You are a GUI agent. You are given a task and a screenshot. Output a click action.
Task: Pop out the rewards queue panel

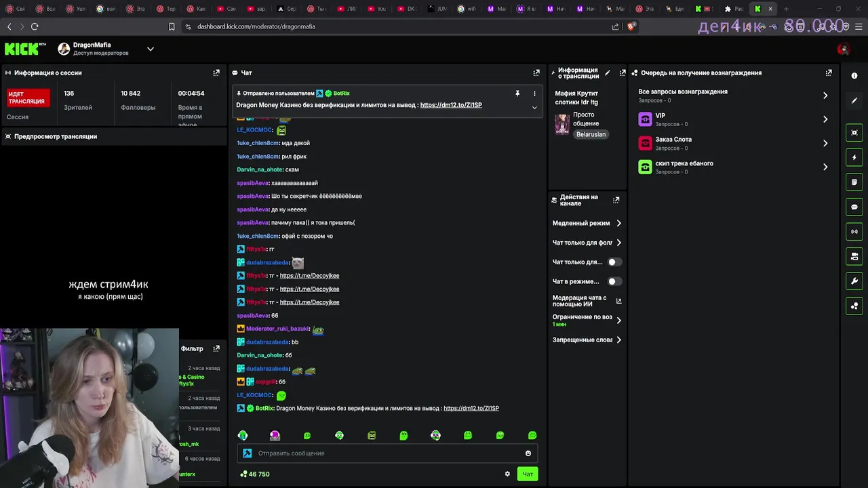click(x=829, y=73)
